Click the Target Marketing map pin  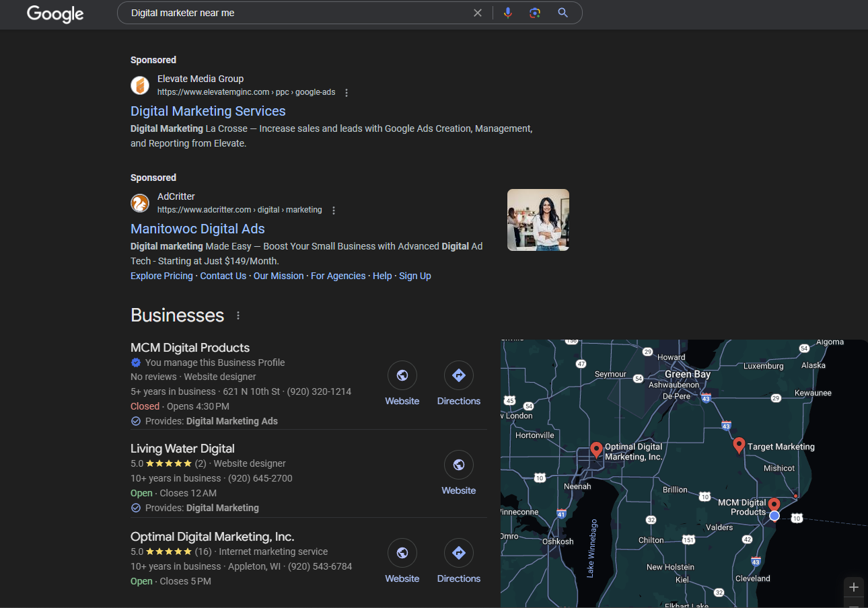[x=739, y=445]
